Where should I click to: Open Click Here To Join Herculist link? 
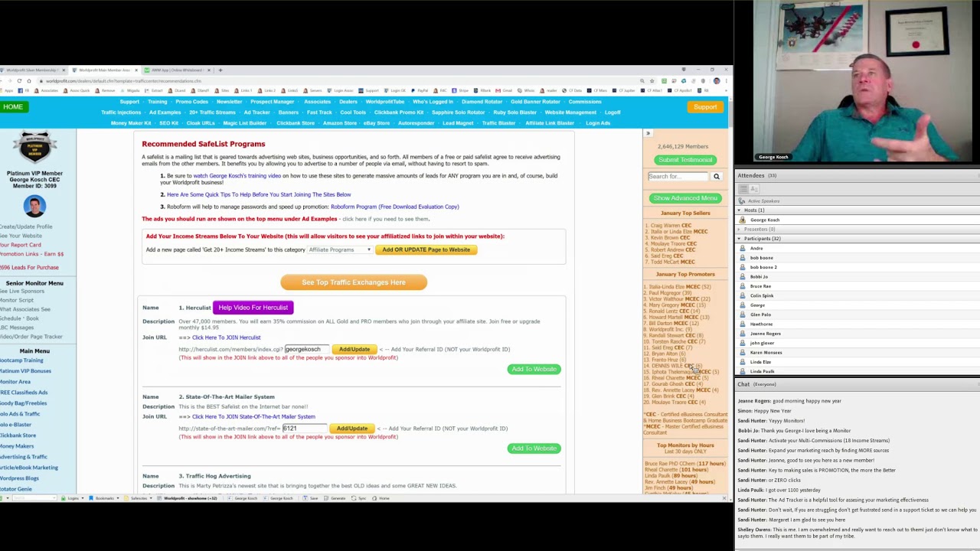tap(226, 337)
